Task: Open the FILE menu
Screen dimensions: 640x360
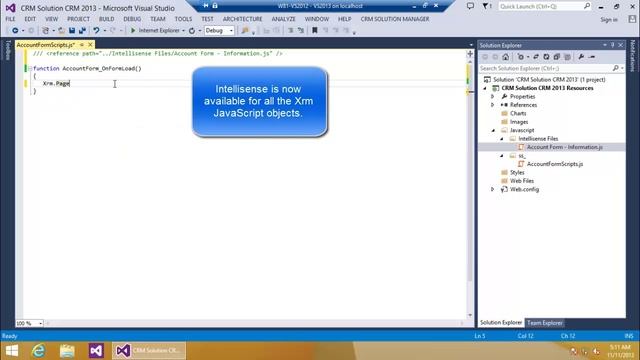Action: 10,19
